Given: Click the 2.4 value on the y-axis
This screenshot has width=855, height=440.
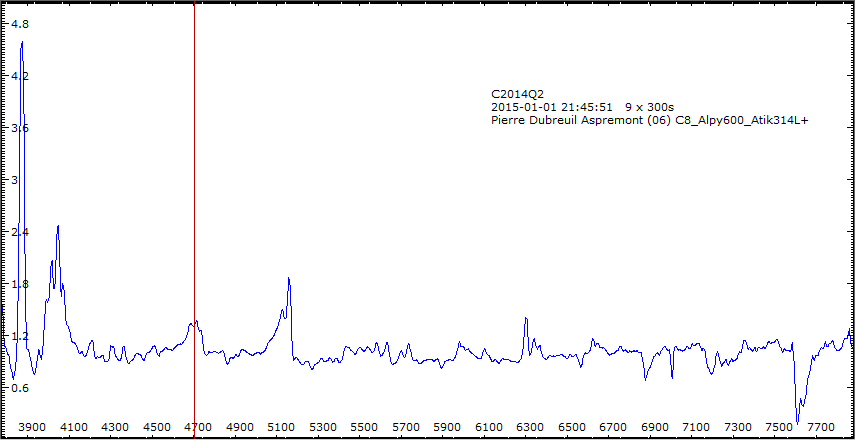Looking at the screenshot, I should pyautogui.click(x=20, y=232).
